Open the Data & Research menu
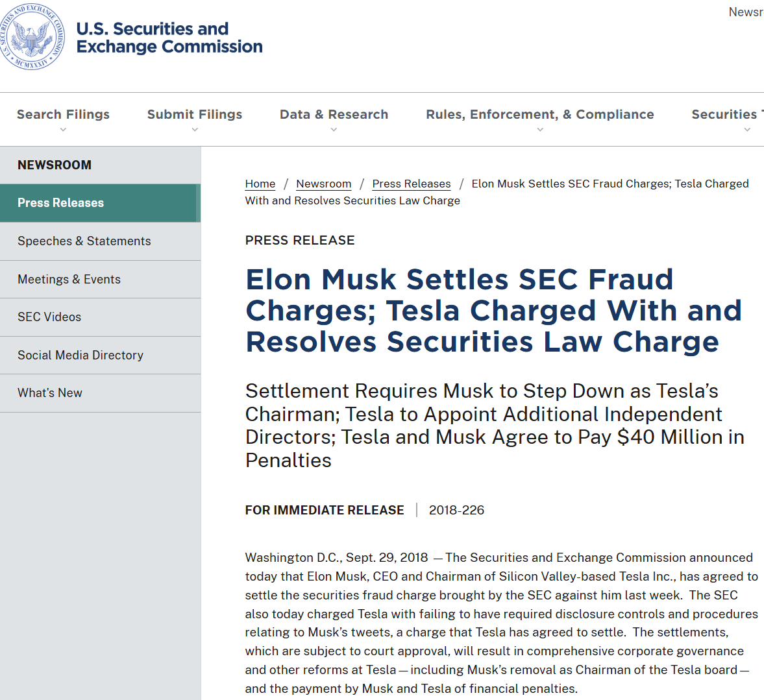This screenshot has height=700, width=764. 334,114
